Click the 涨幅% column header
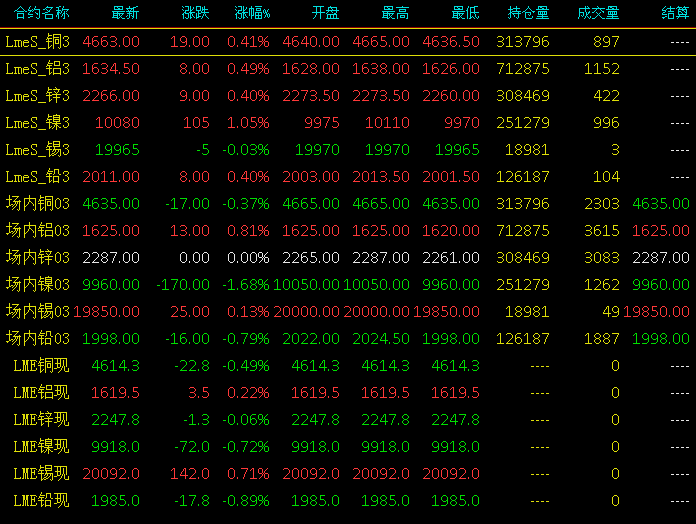This screenshot has height=524, width=696. (252, 13)
